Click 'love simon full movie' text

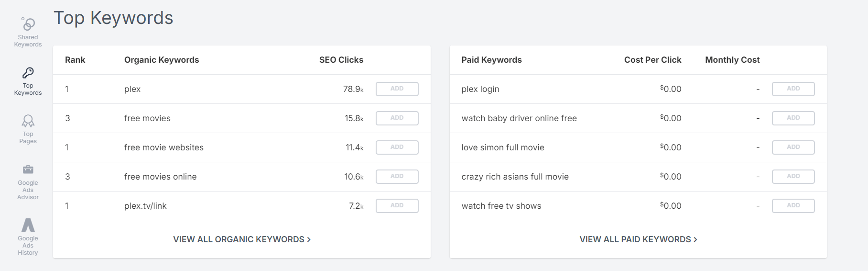(503, 147)
